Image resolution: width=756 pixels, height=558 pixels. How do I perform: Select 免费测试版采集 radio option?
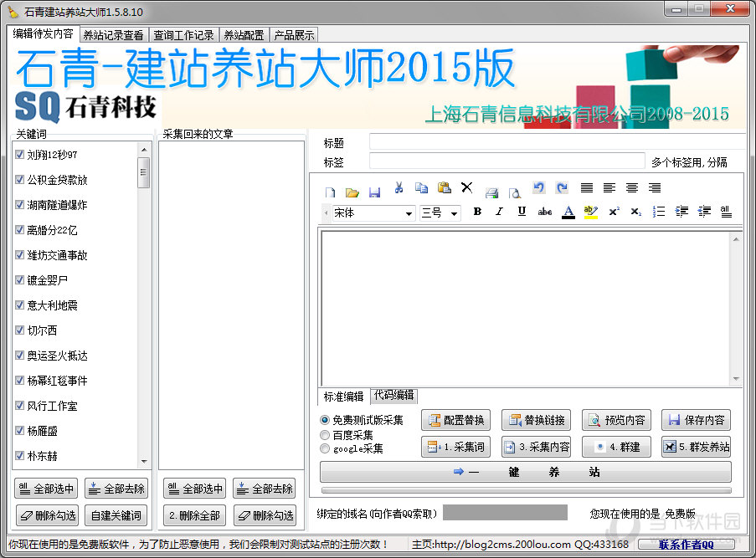pos(325,420)
